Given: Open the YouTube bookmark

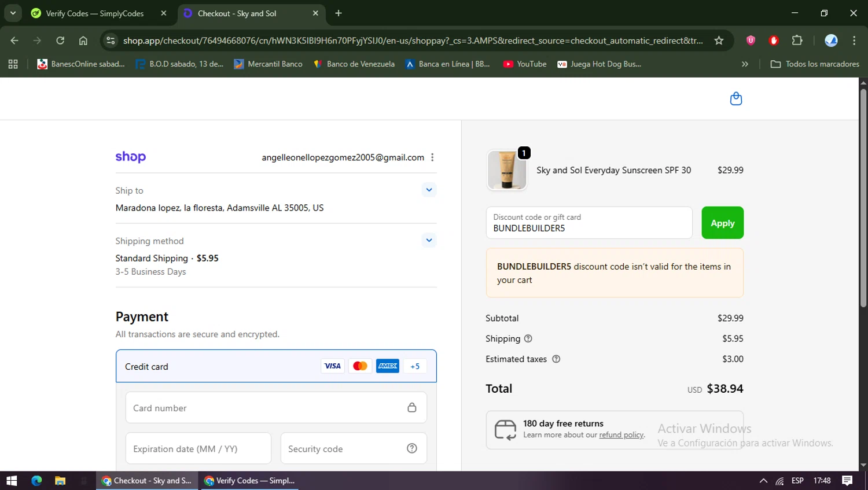Looking at the screenshot, I should click(x=525, y=64).
